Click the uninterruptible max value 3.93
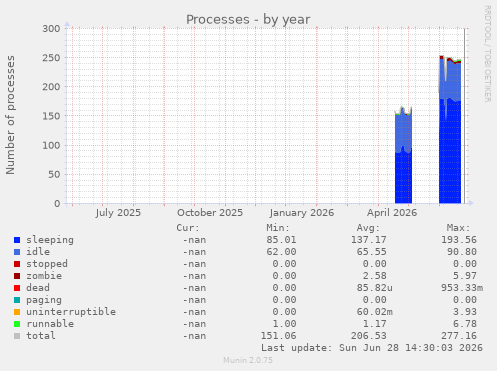497x371 pixels. pos(465,312)
